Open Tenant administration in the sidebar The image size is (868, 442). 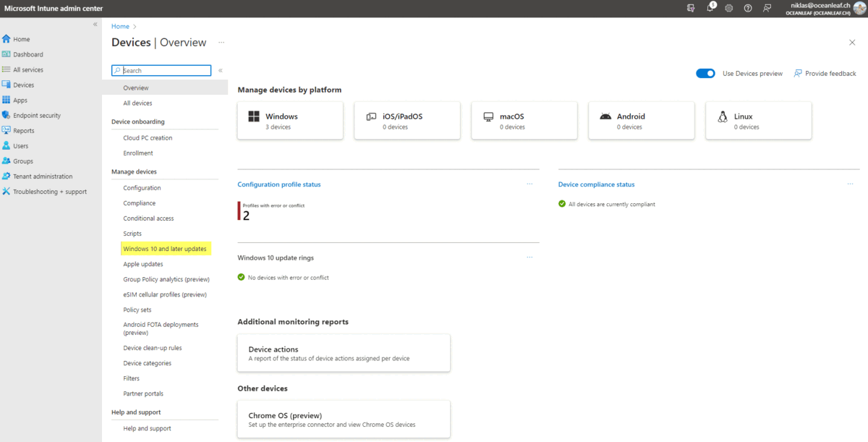click(43, 176)
